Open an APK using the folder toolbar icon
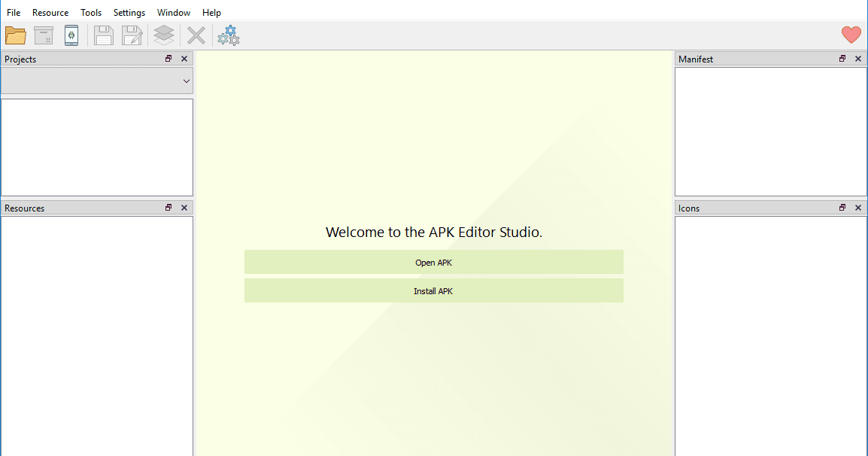The image size is (868, 456). pos(15,35)
